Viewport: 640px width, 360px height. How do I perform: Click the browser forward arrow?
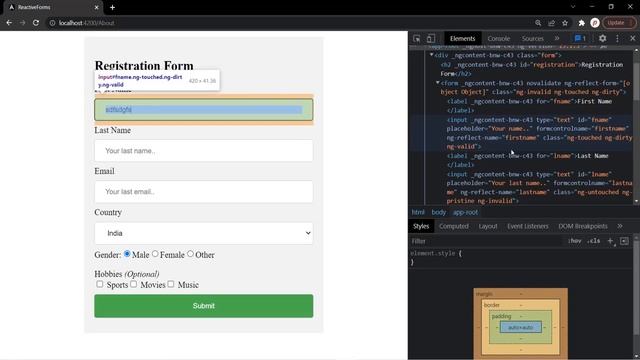click(x=22, y=23)
